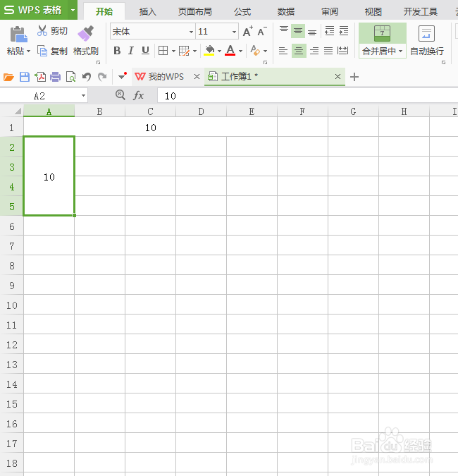This screenshot has width=458, height=476.
Task: Align text to bottom
Action: click(312, 31)
